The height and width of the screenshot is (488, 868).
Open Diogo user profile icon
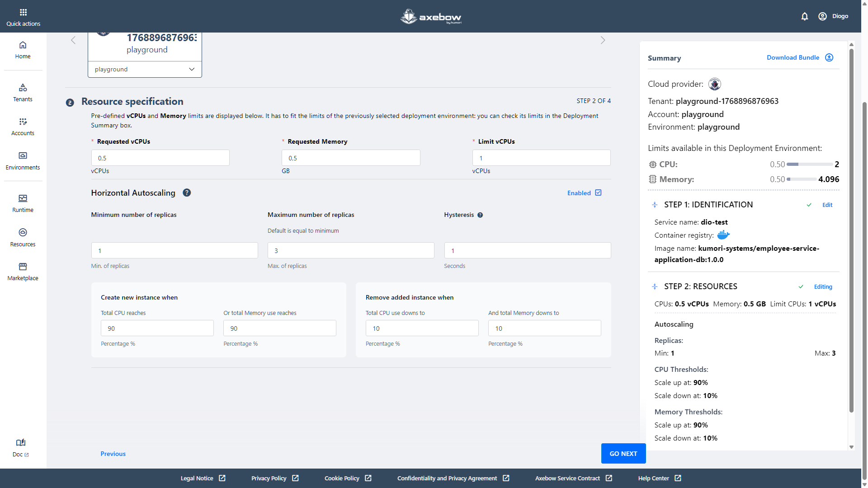click(822, 16)
